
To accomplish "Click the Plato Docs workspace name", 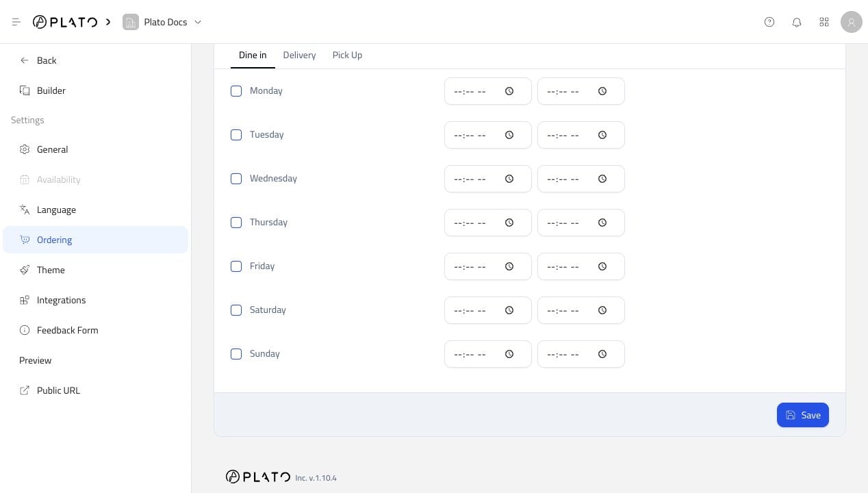I will (166, 22).
